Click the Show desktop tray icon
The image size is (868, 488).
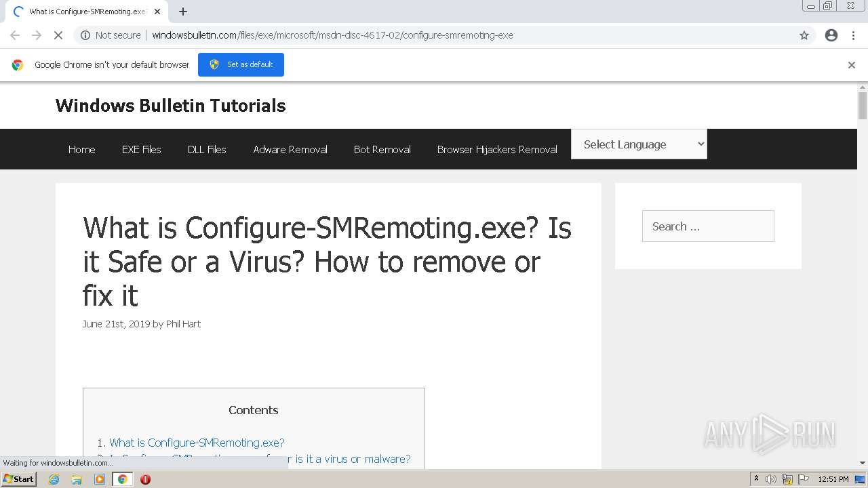860,479
